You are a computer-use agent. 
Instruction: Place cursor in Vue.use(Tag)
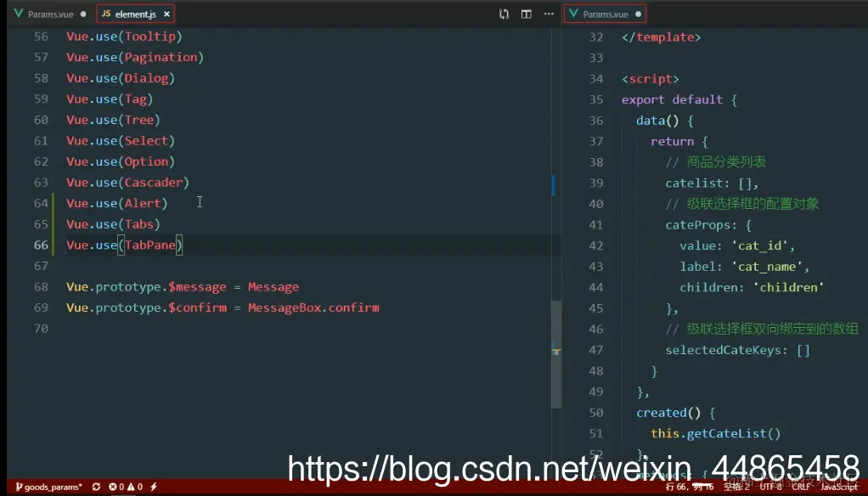(x=110, y=99)
